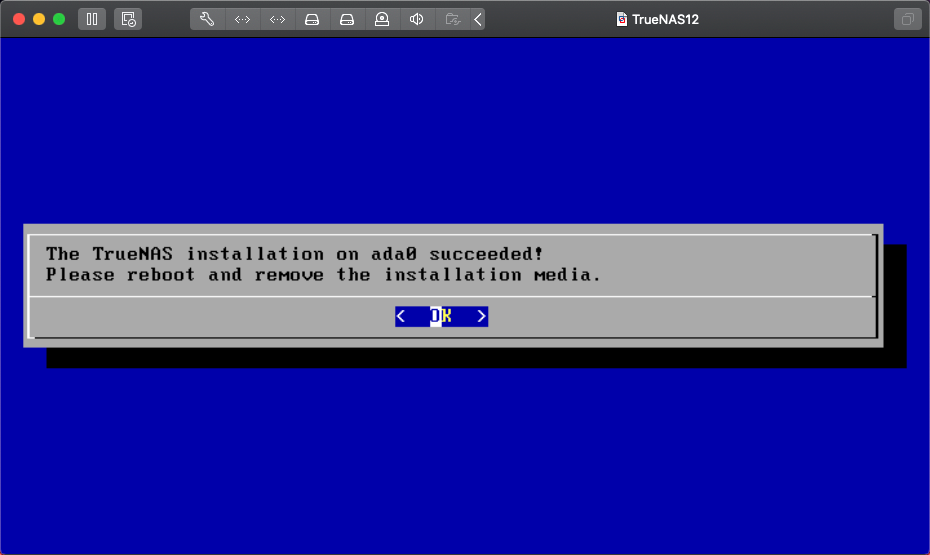930x555 pixels.
Task: Enter Unity/single window view icon
Action: click(x=907, y=19)
